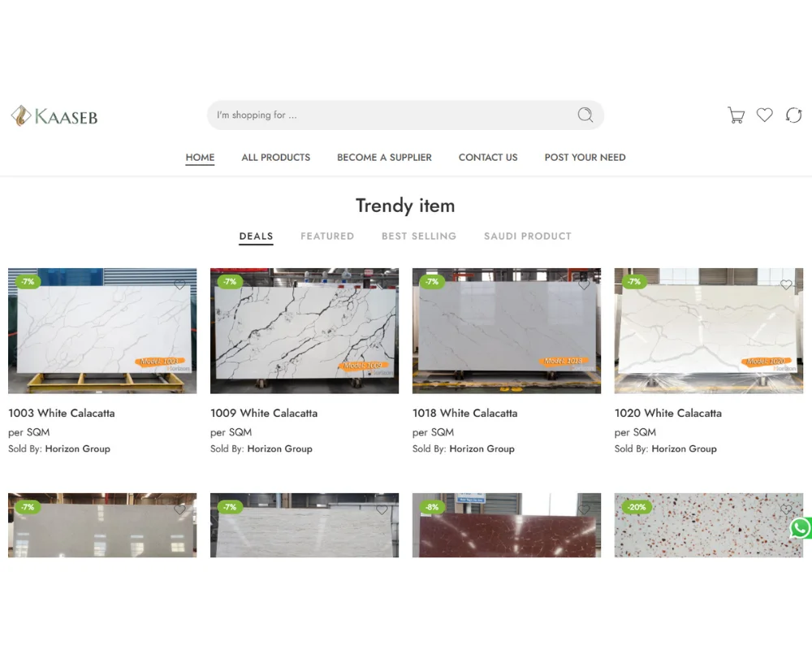Navigate to Contact Us
The width and height of the screenshot is (812, 650).
point(488,158)
